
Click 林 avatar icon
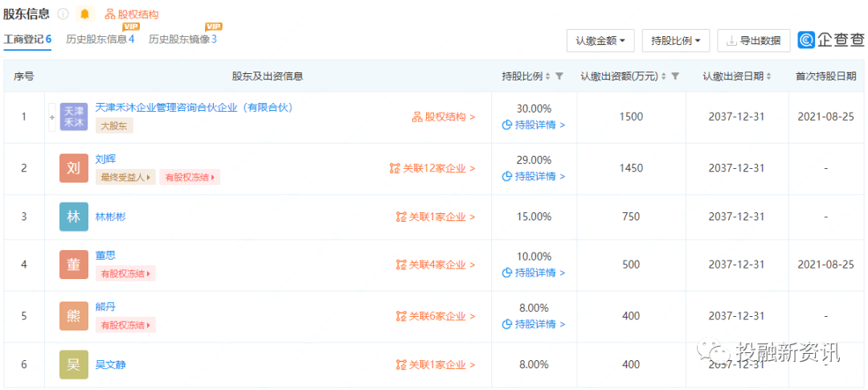[74, 216]
